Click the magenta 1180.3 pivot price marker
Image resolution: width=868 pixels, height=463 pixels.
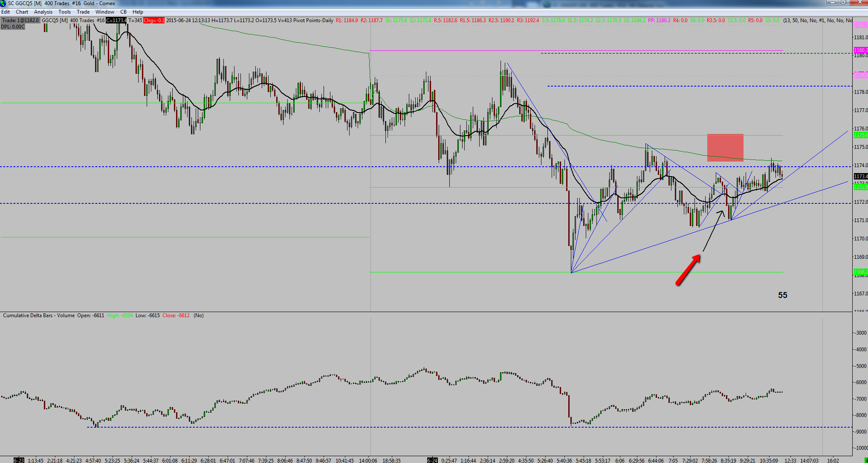[x=861, y=50]
